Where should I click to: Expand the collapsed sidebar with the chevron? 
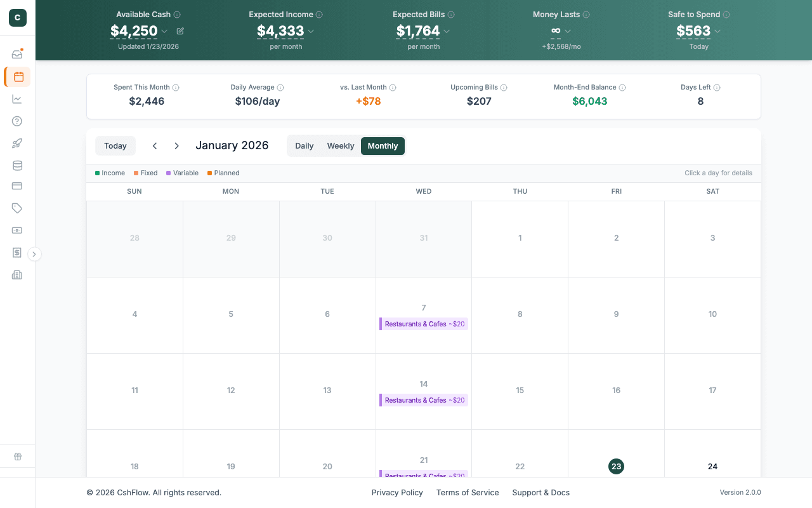[35, 253]
